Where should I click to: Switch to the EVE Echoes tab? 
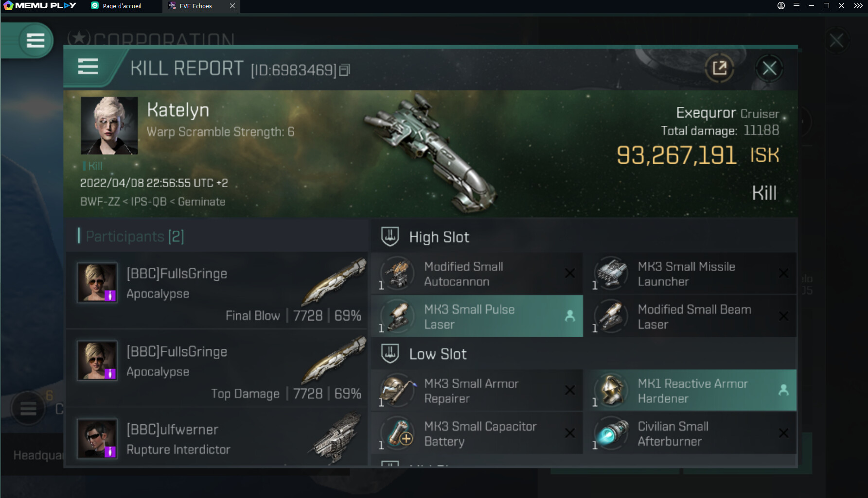pyautogui.click(x=195, y=6)
